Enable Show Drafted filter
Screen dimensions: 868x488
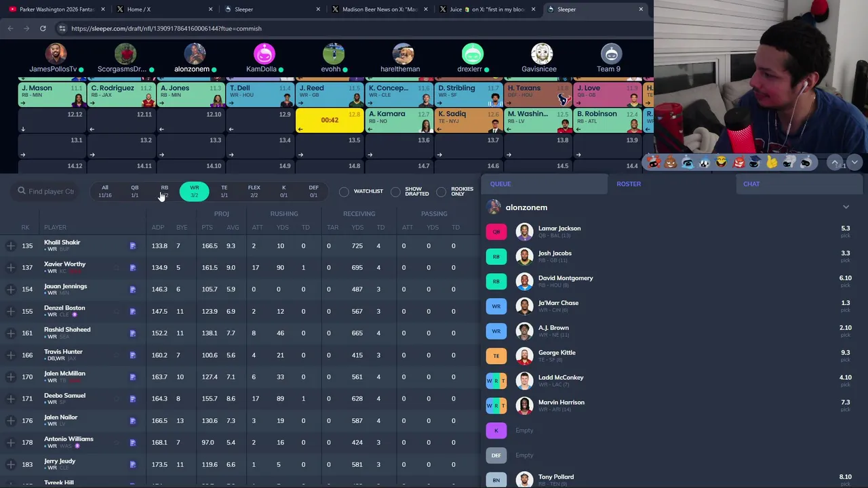click(x=395, y=192)
